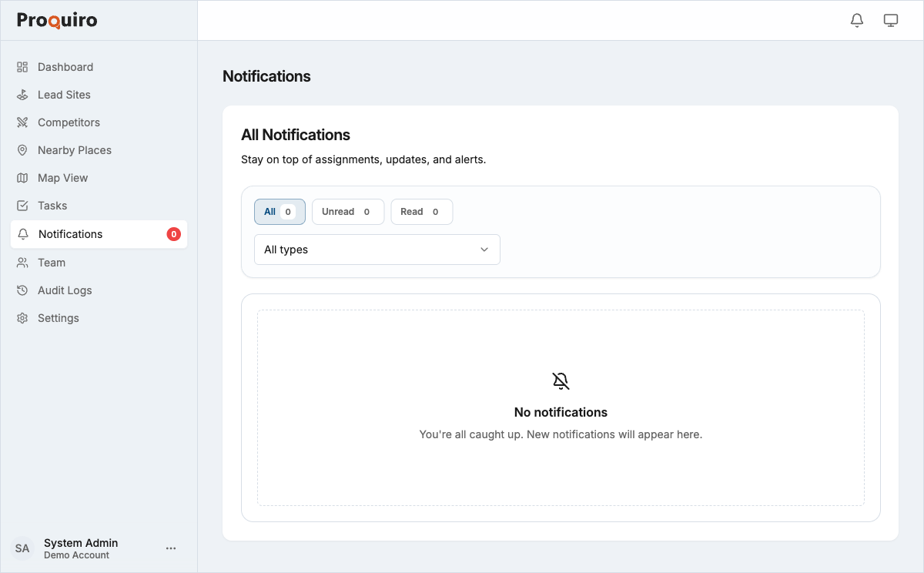The height and width of the screenshot is (573, 924).
Task: Click the SA avatar circle
Action: pos(22,548)
